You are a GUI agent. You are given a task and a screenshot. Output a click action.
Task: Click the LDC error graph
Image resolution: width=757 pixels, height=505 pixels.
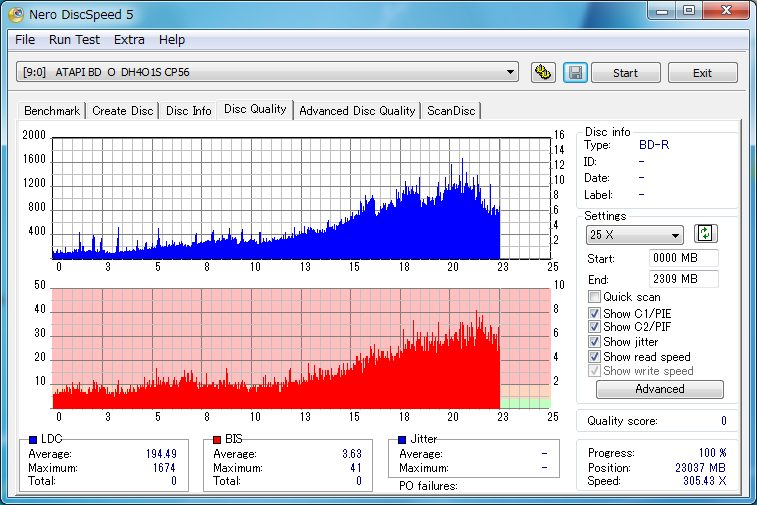pos(301,198)
